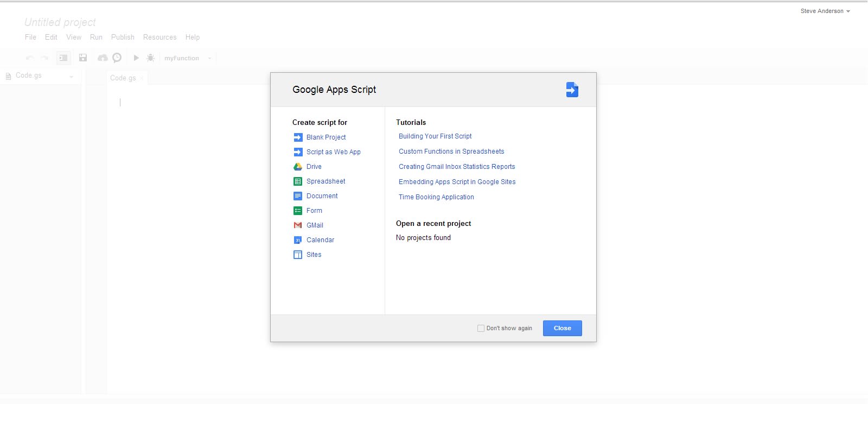The height and width of the screenshot is (435, 868).
Task: Click the Run play icon in the toolbar
Action: [x=136, y=58]
